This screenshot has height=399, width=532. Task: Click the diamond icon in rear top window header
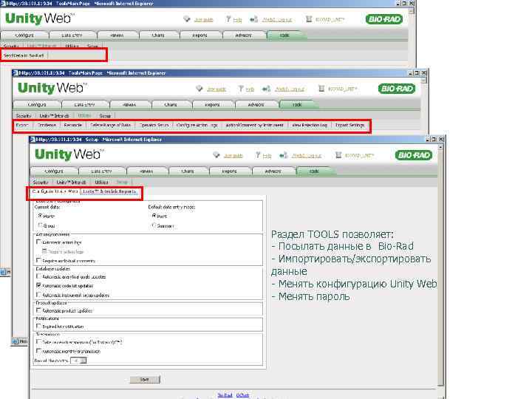(x=187, y=19)
